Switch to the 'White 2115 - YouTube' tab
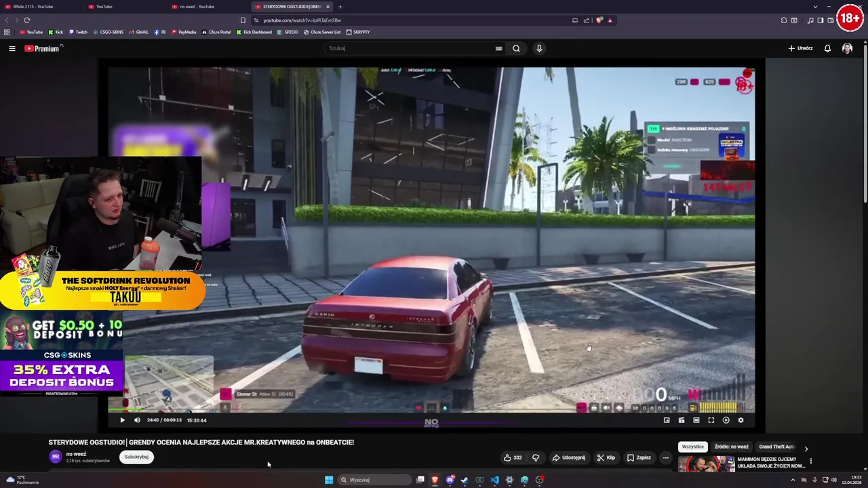Image resolution: width=868 pixels, height=488 pixels. [41, 7]
